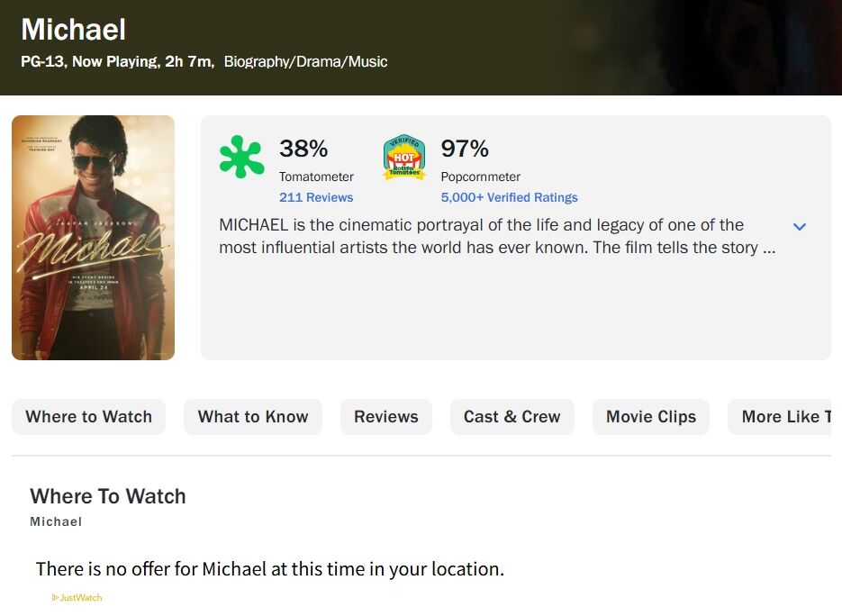
Task: Click the JustWatch logo
Action: coord(77,597)
